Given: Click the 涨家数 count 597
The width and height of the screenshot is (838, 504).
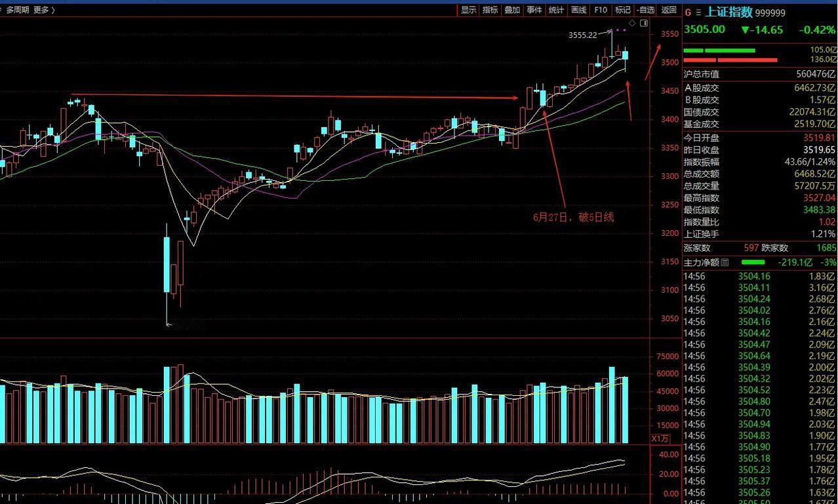Looking at the screenshot, I should click(751, 248).
